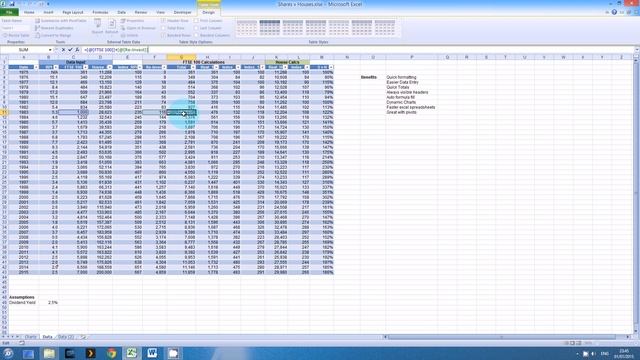The height and width of the screenshot is (360, 640).
Task: Click the Insert Function fx icon
Action: click(x=77, y=50)
